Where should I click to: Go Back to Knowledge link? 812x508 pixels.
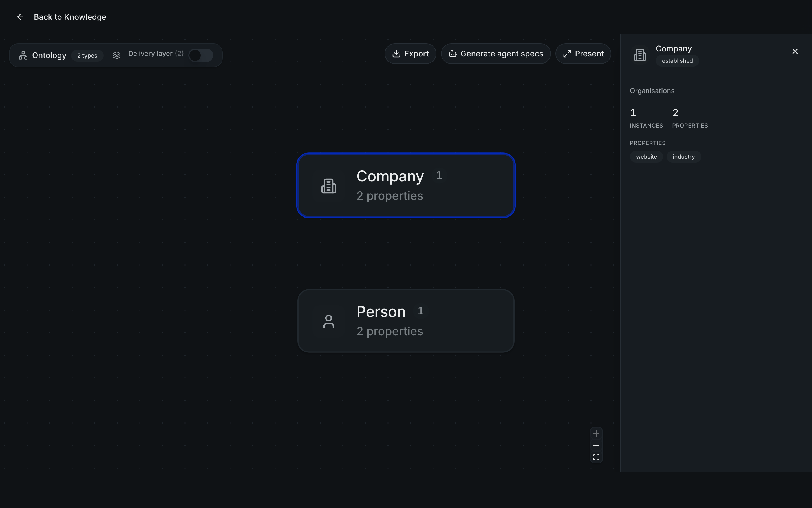pos(70,17)
